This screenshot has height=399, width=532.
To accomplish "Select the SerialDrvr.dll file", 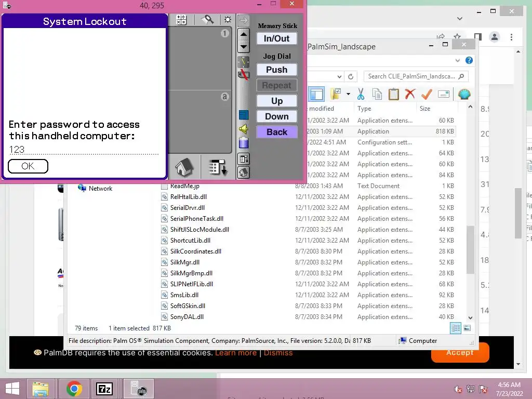I will click(187, 208).
